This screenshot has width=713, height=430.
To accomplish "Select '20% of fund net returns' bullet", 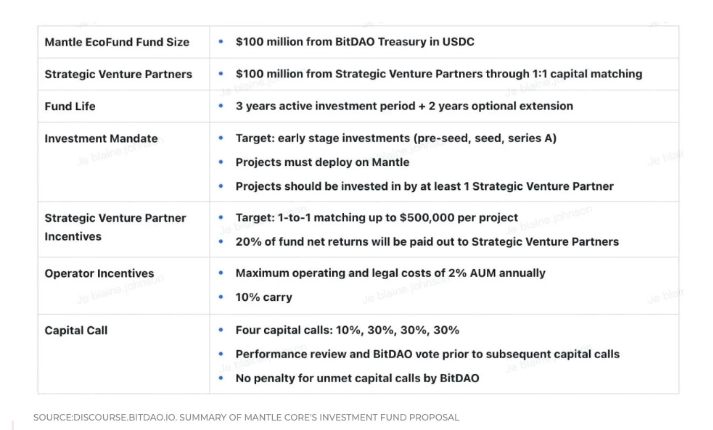I will point(427,242).
